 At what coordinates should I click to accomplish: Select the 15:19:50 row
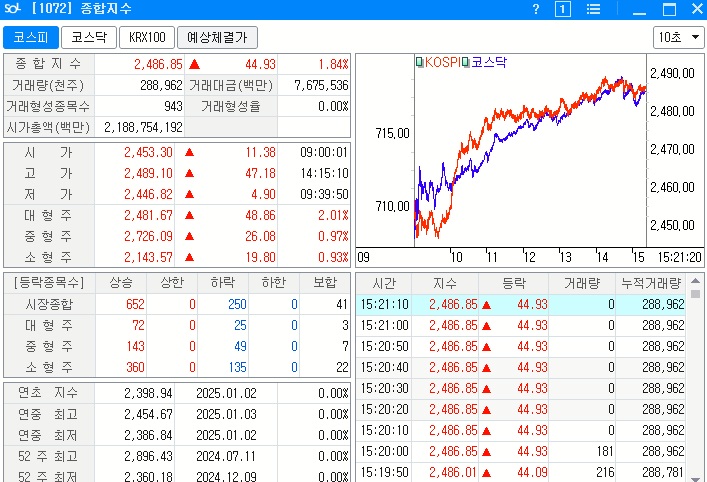click(521, 472)
